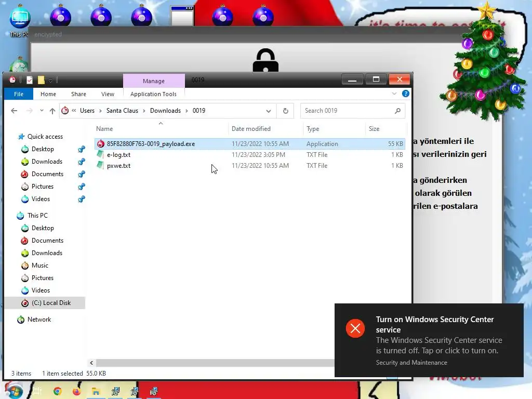Open Videos under Quick access
This screenshot has height=399, width=532.
tap(41, 199)
